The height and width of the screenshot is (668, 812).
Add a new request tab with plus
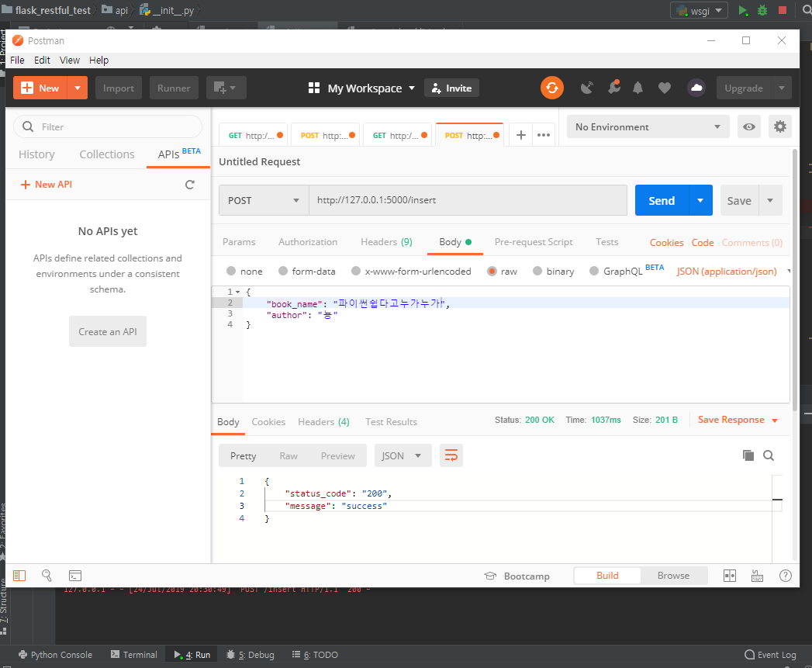coord(521,135)
